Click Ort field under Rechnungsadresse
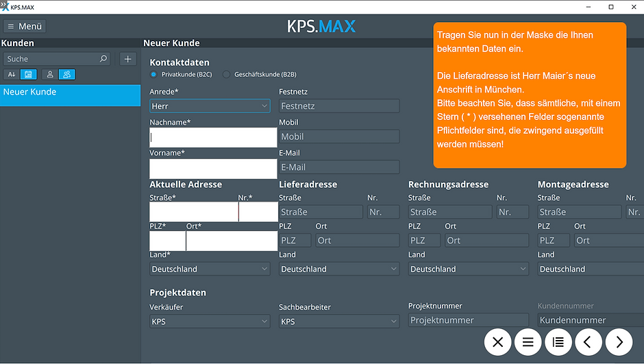This screenshot has height=364, width=644. (486, 241)
